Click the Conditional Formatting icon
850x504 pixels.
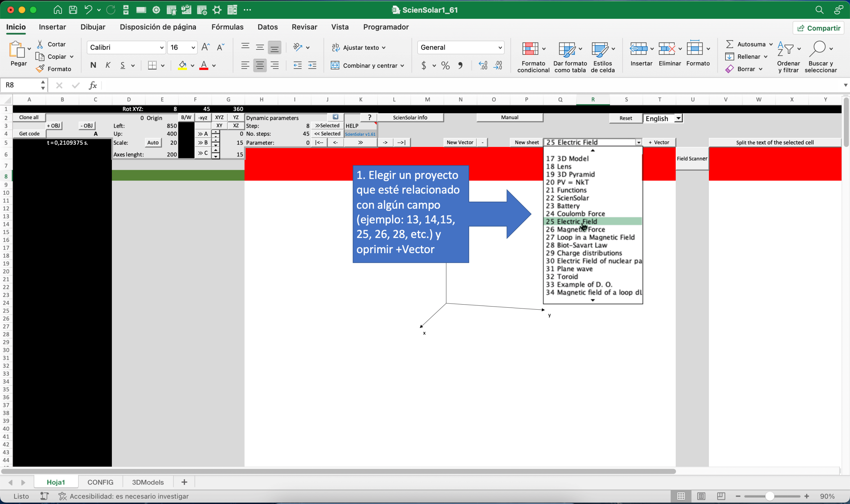click(530, 49)
